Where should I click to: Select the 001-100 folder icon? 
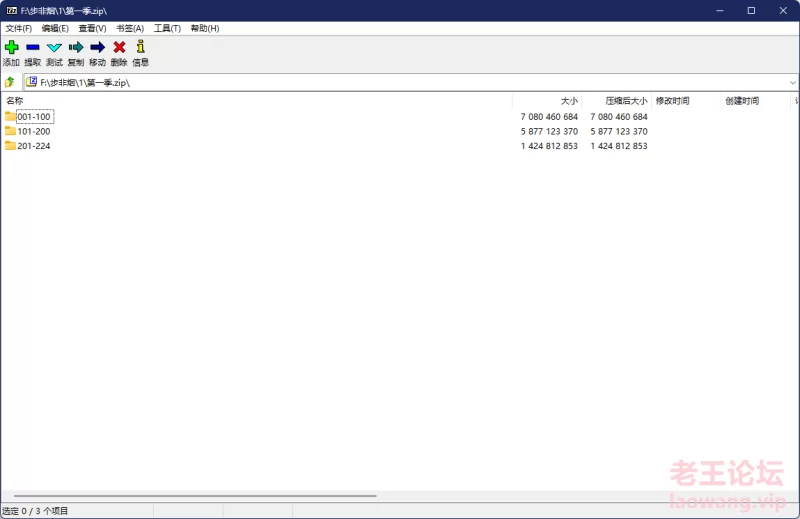pyautogui.click(x=10, y=116)
